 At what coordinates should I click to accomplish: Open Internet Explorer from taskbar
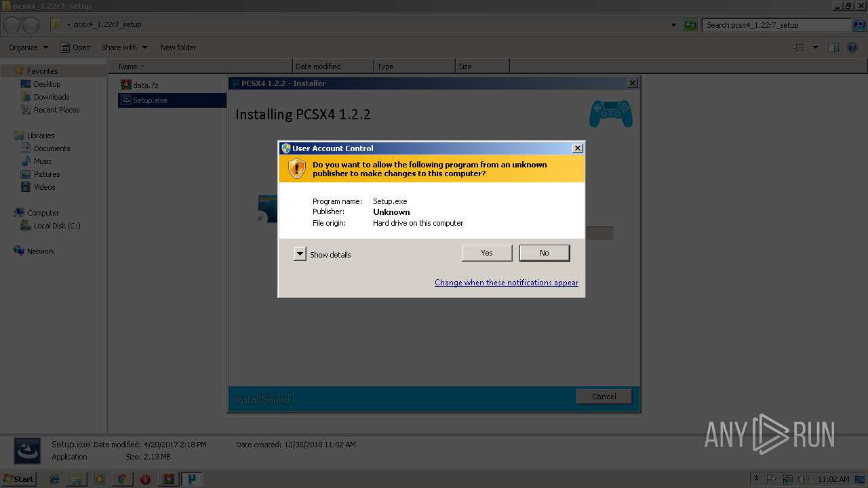pos(54,479)
